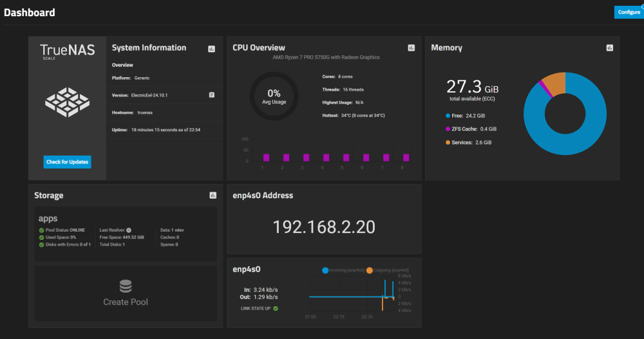
Task: Open Memory reports chart icon
Action: 609,48
